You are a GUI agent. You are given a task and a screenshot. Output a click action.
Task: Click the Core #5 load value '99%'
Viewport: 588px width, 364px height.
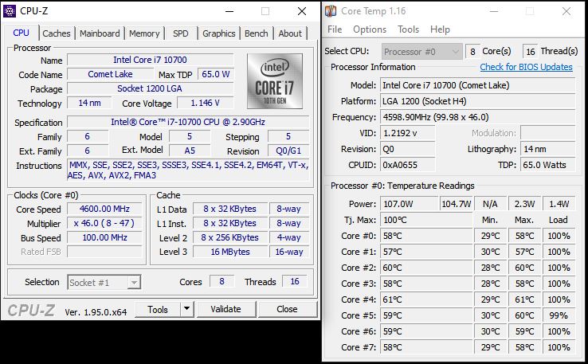pos(559,315)
